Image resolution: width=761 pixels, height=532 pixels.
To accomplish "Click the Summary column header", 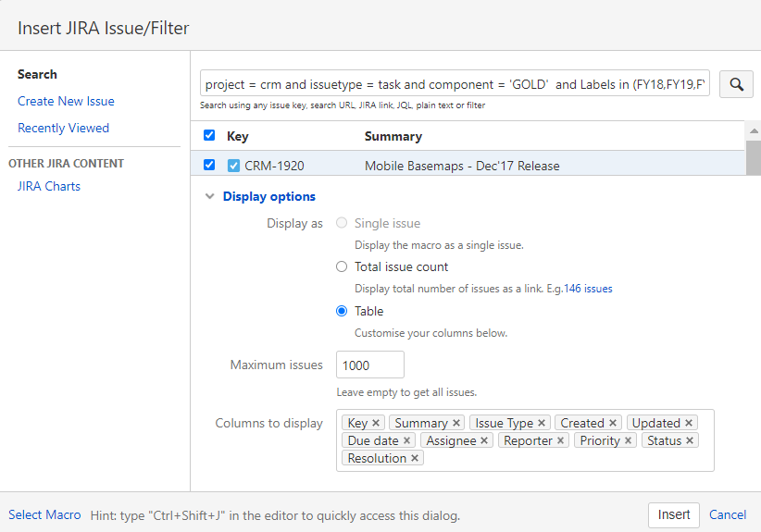I will 393,136.
